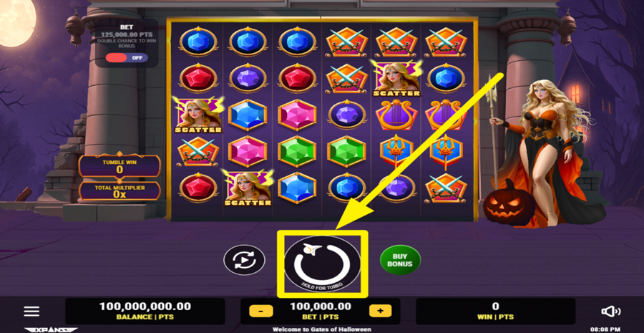The height and width of the screenshot is (333, 644).
Task: Click the Balance PTS display
Action: tap(145, 312)
